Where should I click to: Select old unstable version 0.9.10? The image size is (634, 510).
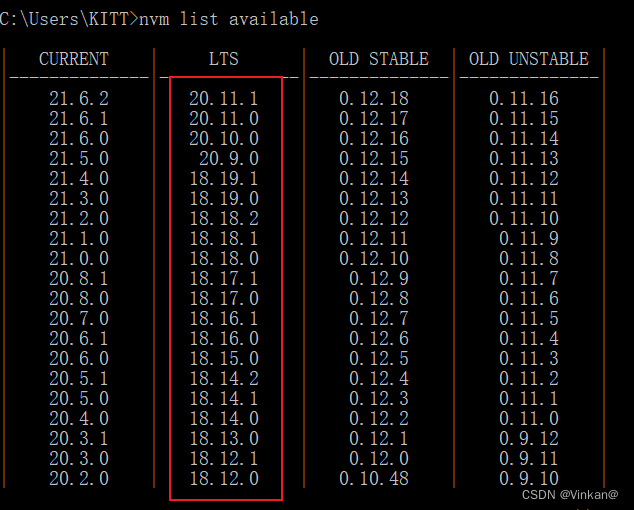point(529,479)
